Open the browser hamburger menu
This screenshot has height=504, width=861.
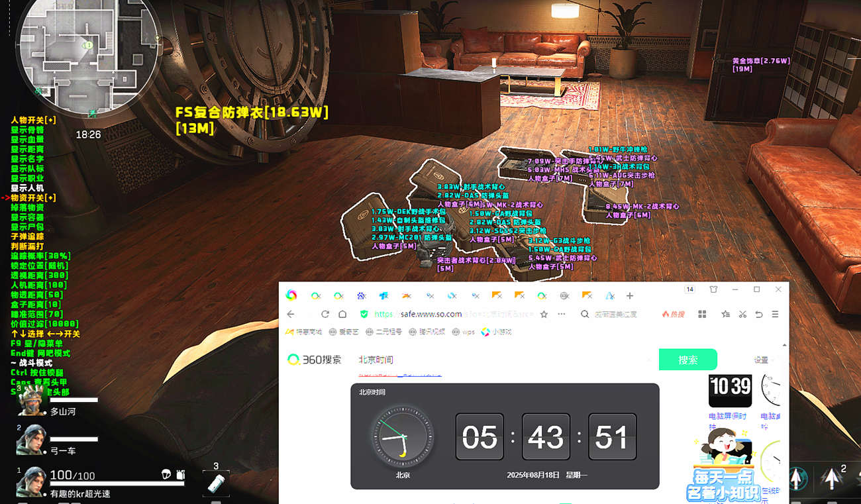[x=775, y=314]
